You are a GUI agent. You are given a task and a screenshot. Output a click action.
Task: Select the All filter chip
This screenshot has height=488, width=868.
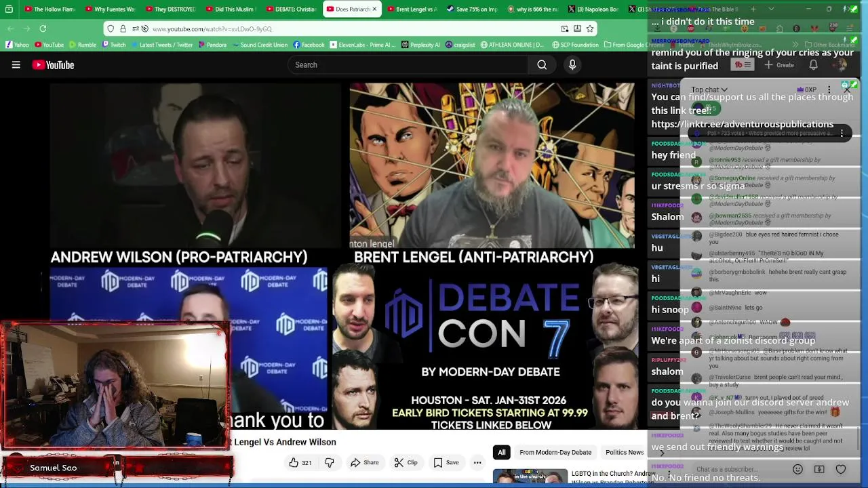click(x=501, y=453)
